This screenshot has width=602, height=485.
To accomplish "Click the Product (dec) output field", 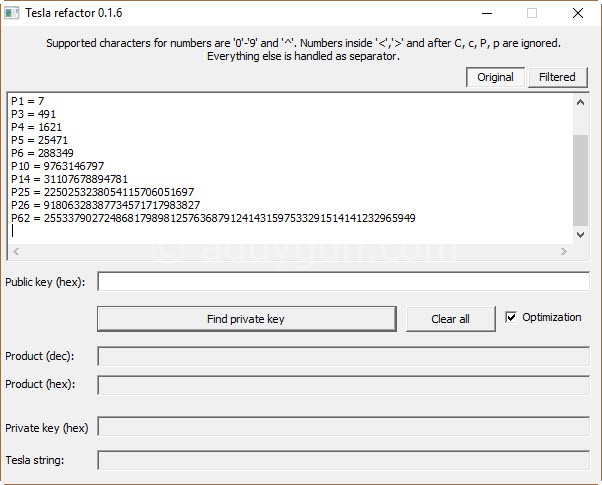I will coord(344,356).
